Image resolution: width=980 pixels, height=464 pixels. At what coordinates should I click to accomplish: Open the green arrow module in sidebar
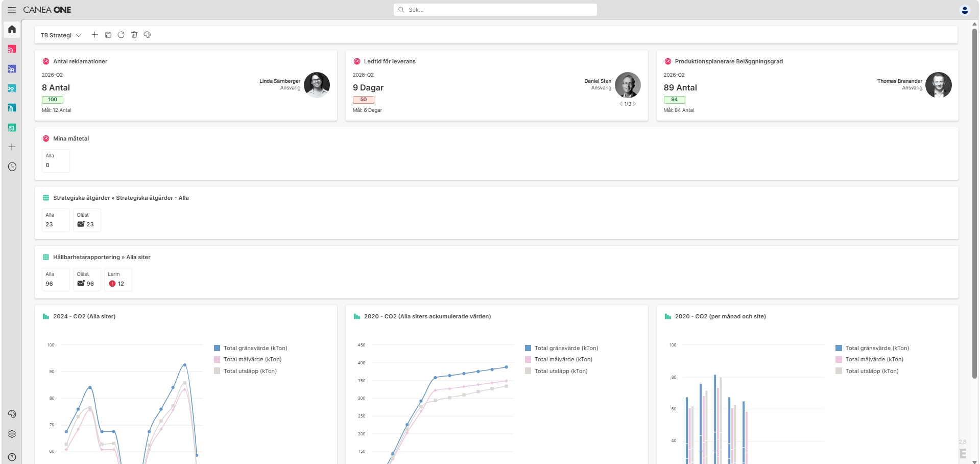click(x=12, y=128)
